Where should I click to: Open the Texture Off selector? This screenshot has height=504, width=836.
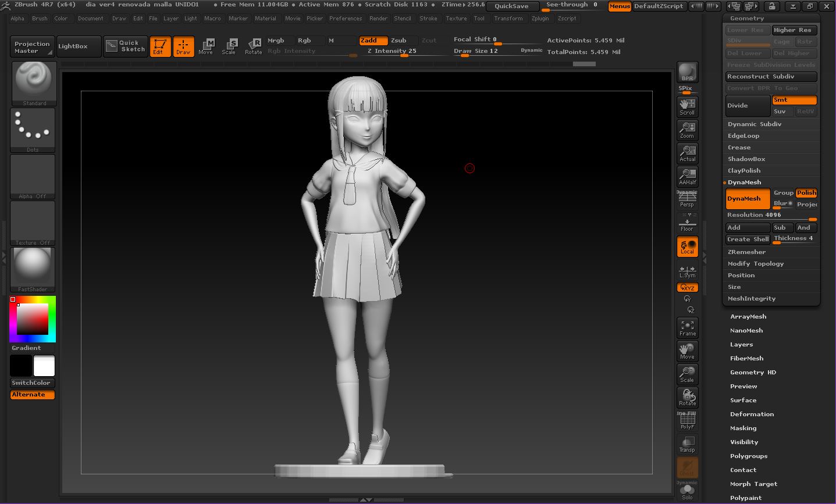click(x=33, y=223)
